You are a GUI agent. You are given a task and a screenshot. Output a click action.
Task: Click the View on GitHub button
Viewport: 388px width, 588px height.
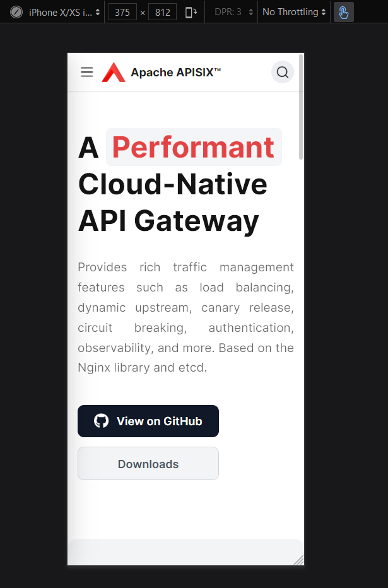pyautogui.click(x=148, y=421)
